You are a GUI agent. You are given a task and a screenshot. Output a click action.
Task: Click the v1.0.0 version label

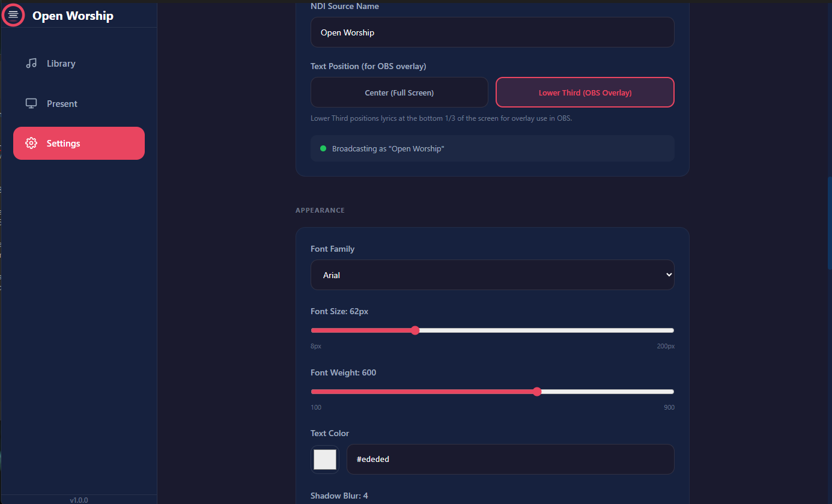(x=79, y=500)
